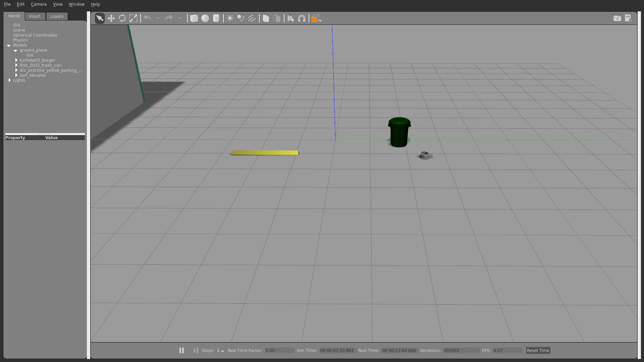Switch to the Insert tab
The image size is (644, 362).
click(35, 16)
